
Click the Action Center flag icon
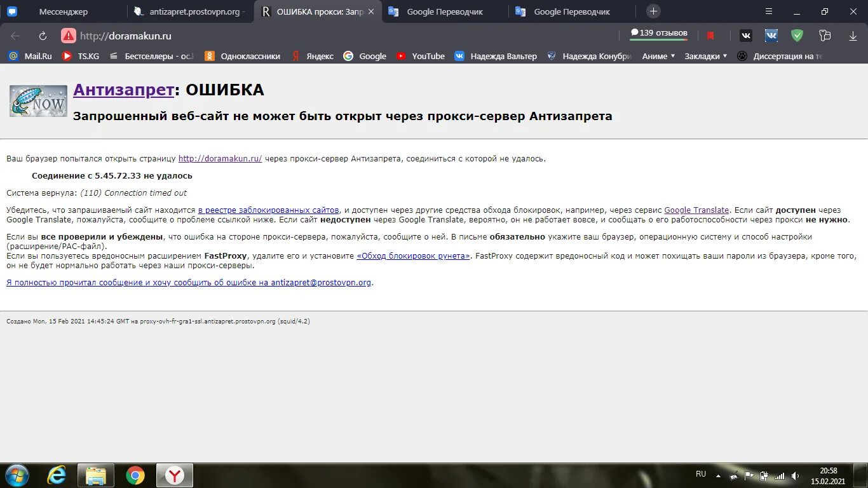pyautogui.click(x=749, y=475)
